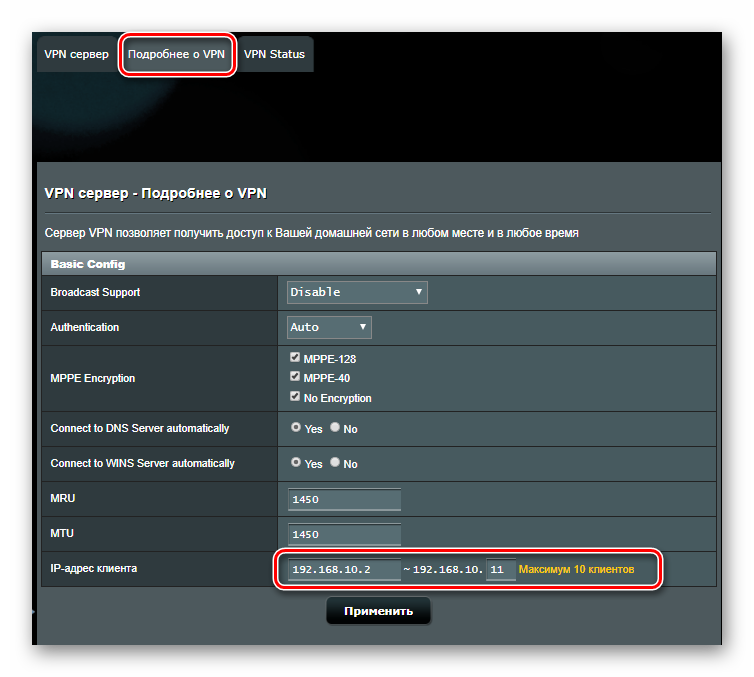Select Yes for WINS Server automatically
The image size is (754, 677).
click(x=296, y=462)
